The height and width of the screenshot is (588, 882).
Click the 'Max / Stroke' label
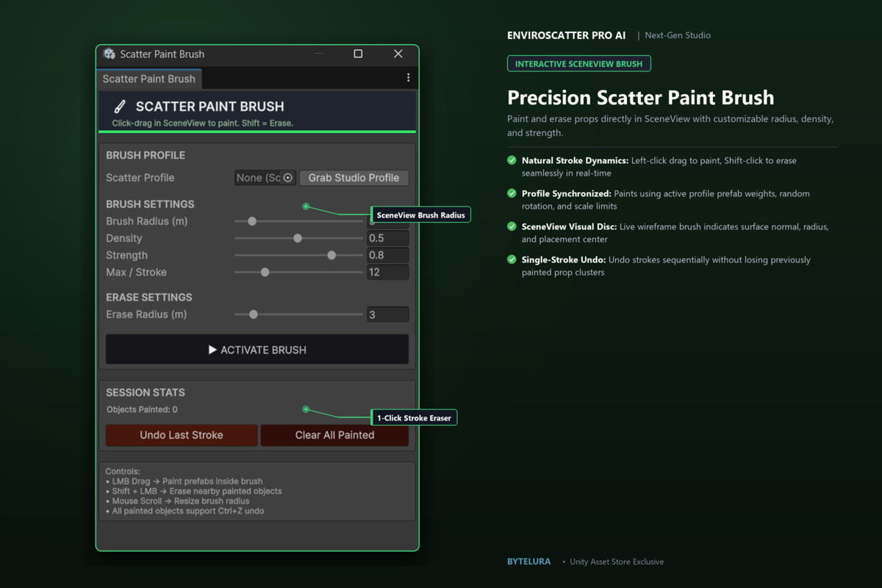(x=136, y=272)
